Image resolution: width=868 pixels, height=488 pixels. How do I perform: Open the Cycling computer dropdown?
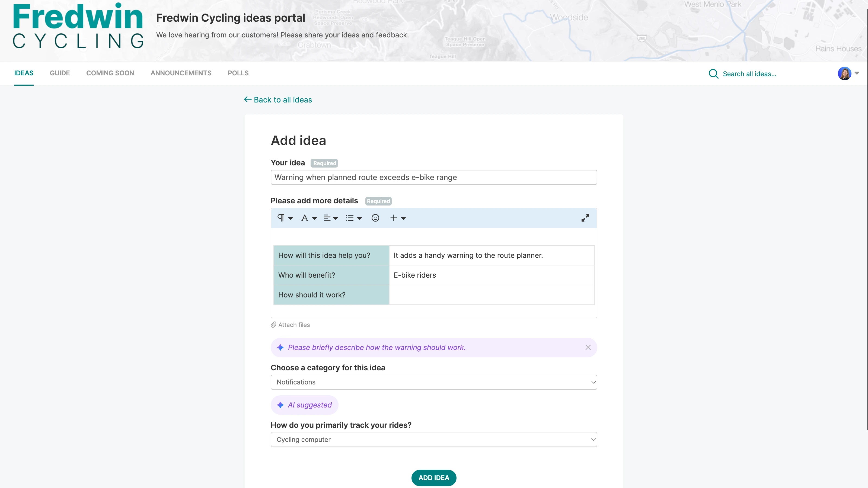pos(434,439)
